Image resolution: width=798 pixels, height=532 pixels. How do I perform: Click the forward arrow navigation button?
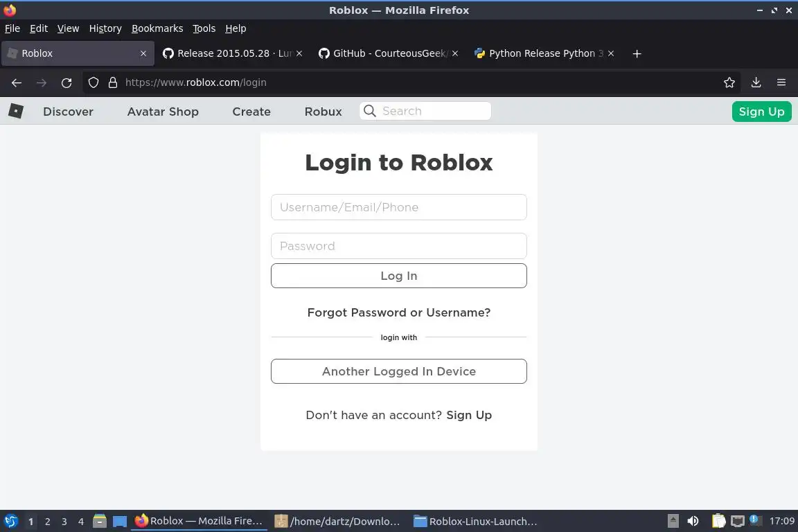pyautogui.click(x=42, y=82)
